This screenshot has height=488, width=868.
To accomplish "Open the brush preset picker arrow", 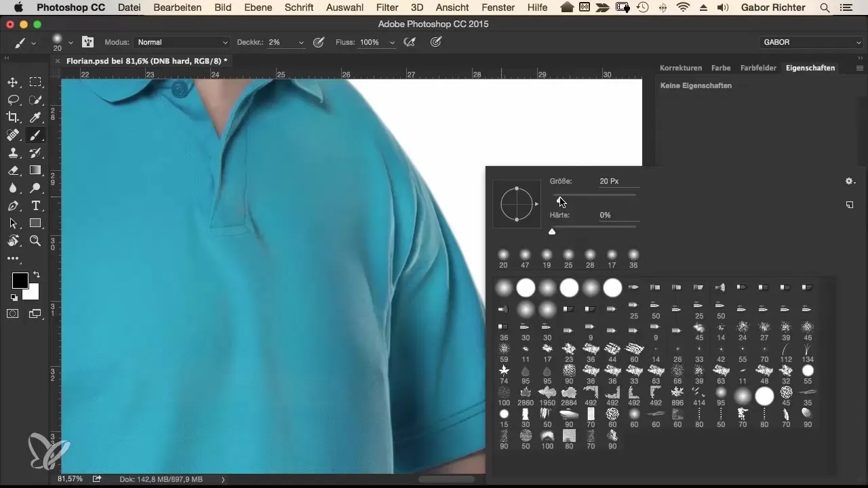I will 71,42.
